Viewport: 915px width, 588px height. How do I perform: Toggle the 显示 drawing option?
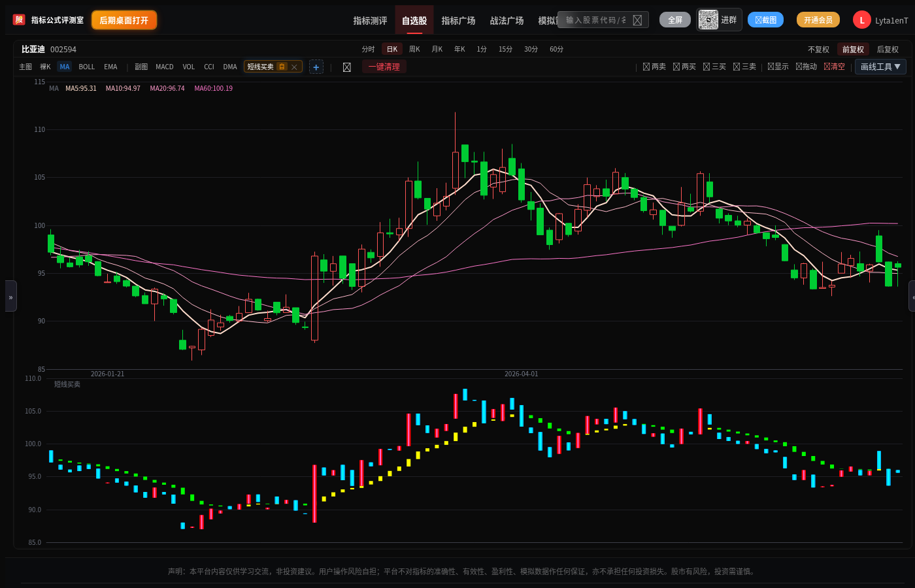tap(778, 67)
